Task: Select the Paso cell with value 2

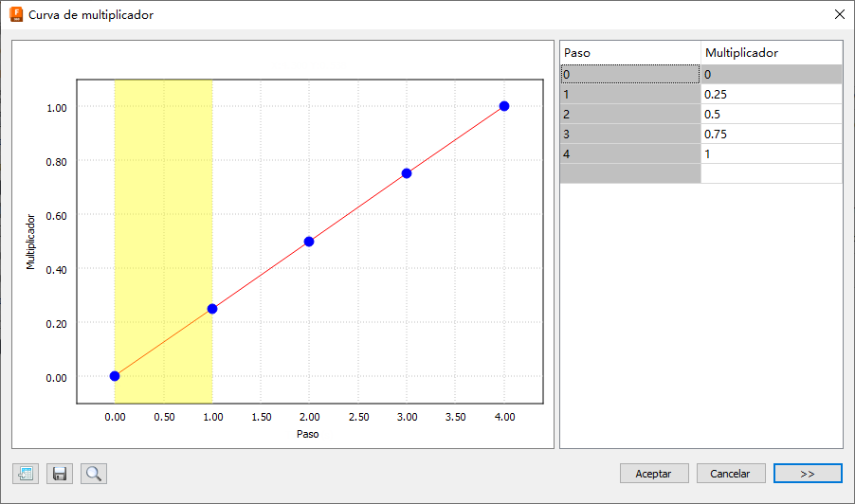Action: click(x=630, y=114)
